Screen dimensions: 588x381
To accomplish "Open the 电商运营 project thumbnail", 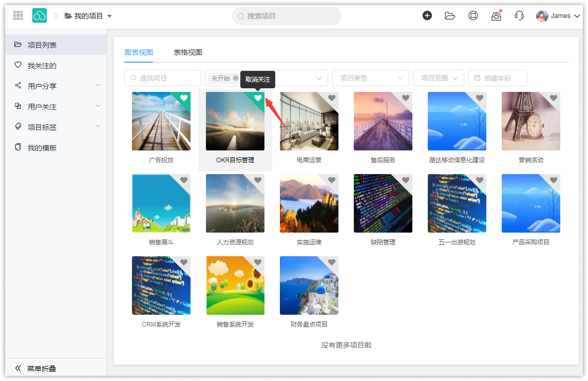I will (309, 121).
